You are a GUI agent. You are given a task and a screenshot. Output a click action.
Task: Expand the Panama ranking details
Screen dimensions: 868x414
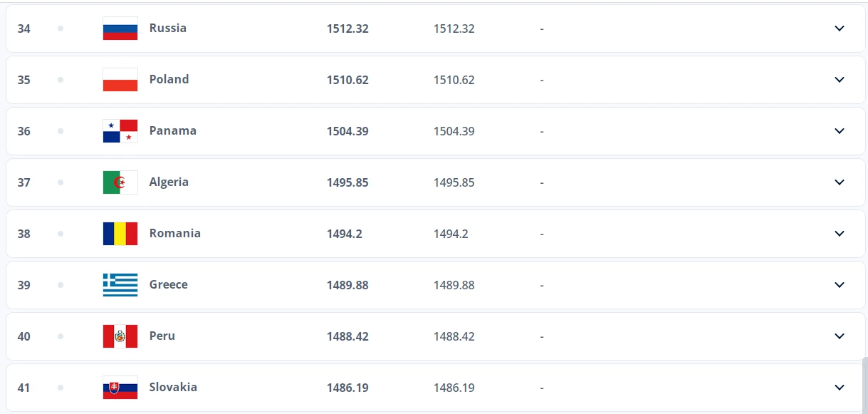840,131
